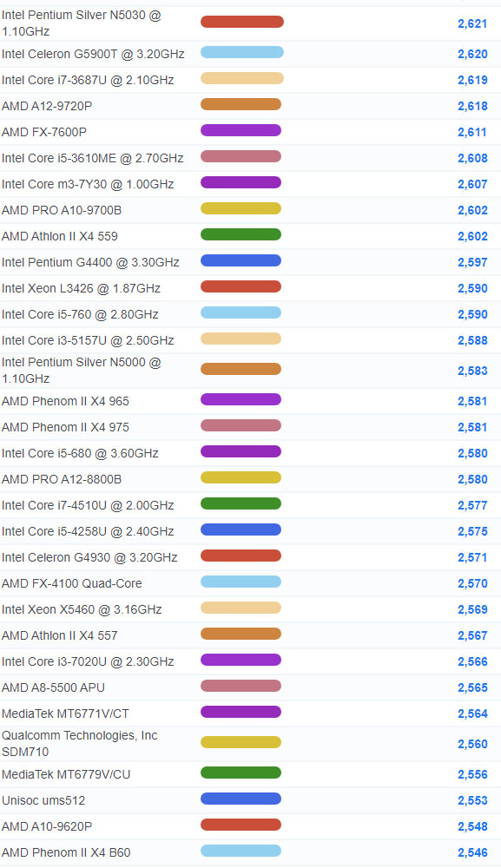Open the AMD Phenom II X4 975 entry
Screen dimensions: 501x868
65,427
